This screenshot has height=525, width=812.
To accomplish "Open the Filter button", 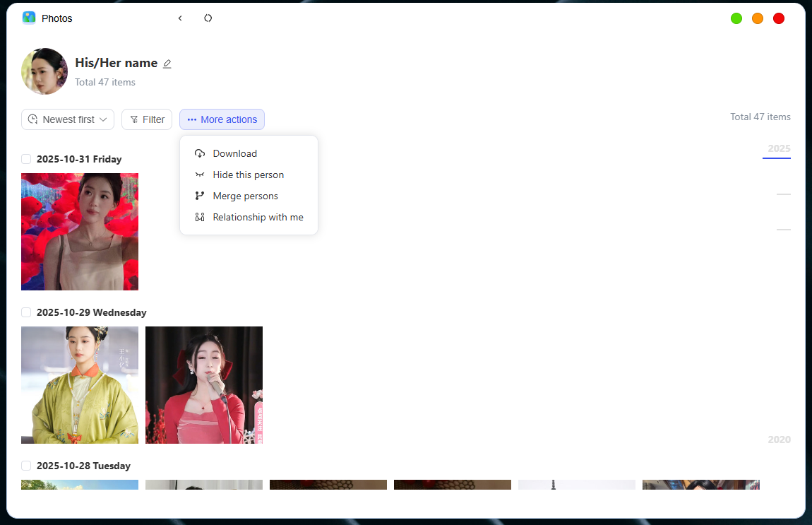I will 147,119.
